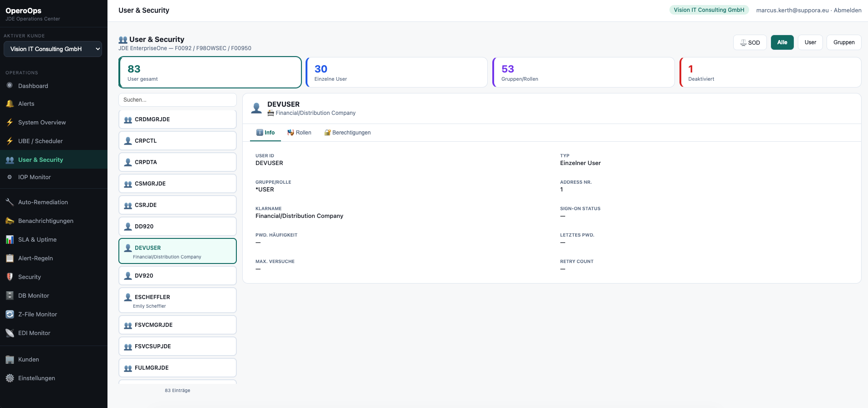Expand the Vision IT Consulting GmbH customer dropdown
868x408 pixels.
(53, 49)
